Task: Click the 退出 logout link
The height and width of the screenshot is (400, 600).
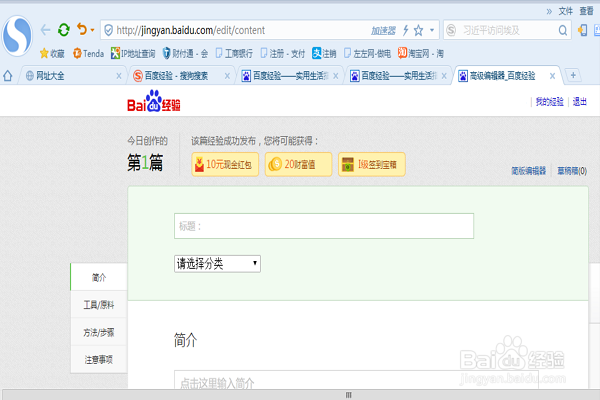Action: point(580,102)
